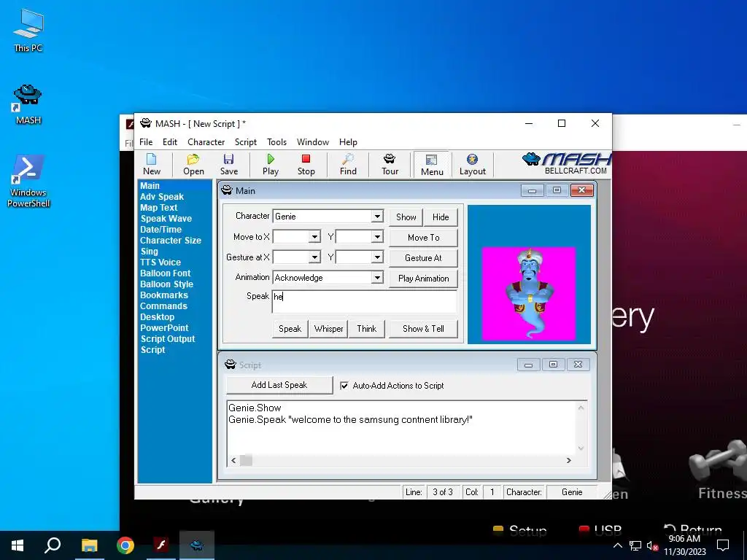Open the File menu
The width and height of the screenshot is (747, 560).
(x=146, y=142)
